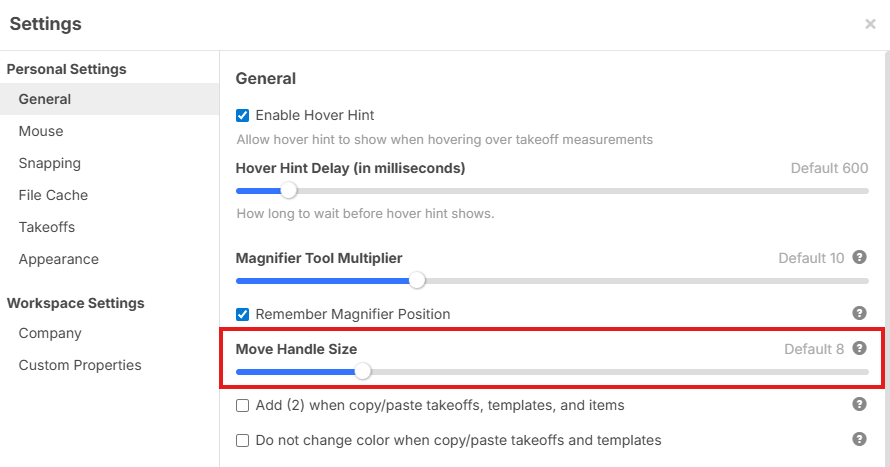Open the Mouse settings section
This screenshot has height=467, width=890.
pyautogui.click(x=41, y=131)
